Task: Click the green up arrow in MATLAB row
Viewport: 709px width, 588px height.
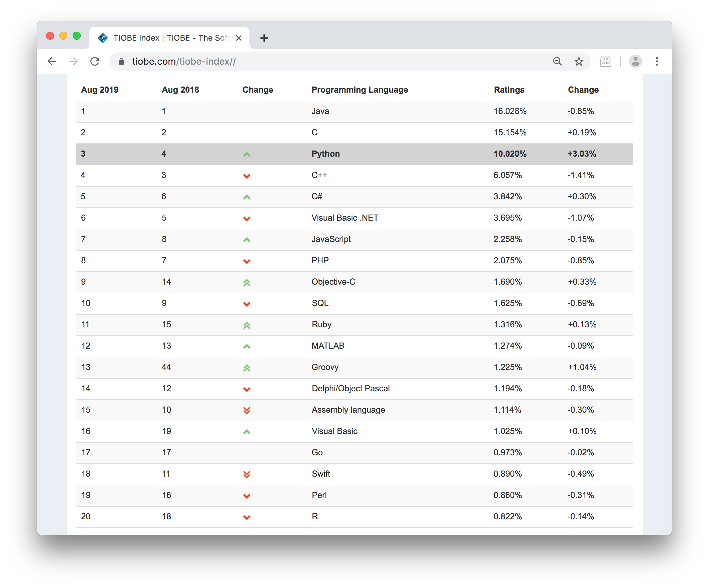Action: (247, 346)
